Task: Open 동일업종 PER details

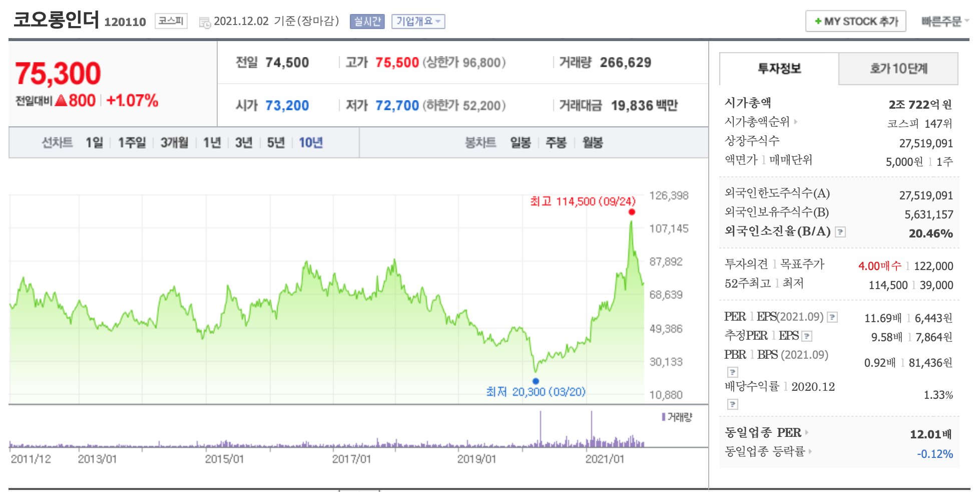Action: click(x=806, y=432)
